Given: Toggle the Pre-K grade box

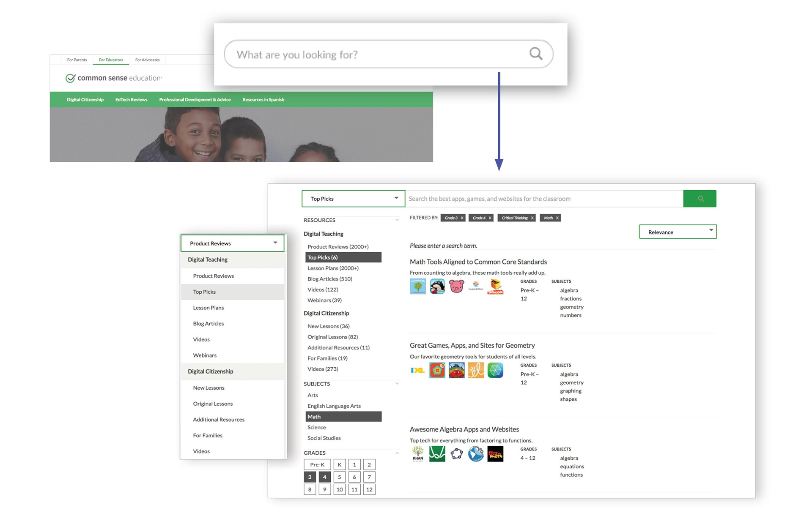Looking at the screenshot, I should (x=317, y=464).
